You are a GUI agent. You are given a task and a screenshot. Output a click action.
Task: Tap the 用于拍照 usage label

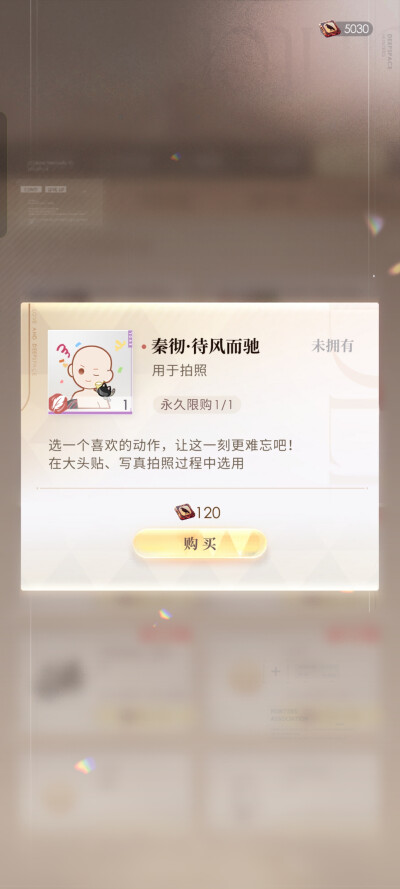[179, 371]
